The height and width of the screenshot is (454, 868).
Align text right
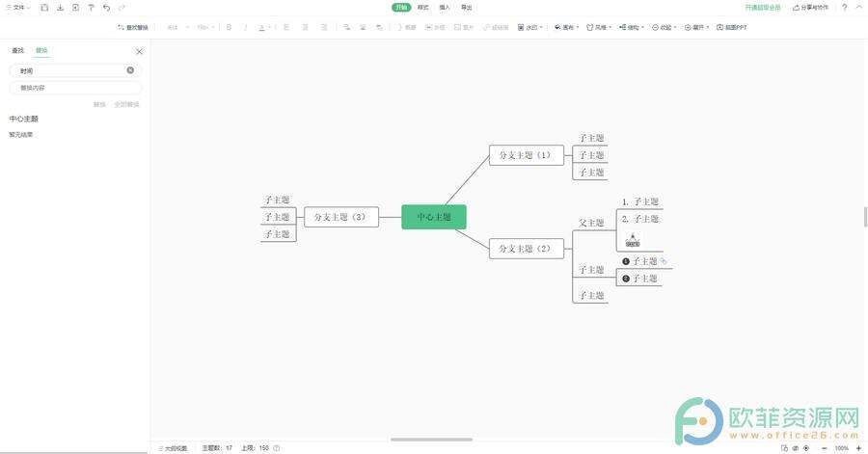[x=324, y=27]
